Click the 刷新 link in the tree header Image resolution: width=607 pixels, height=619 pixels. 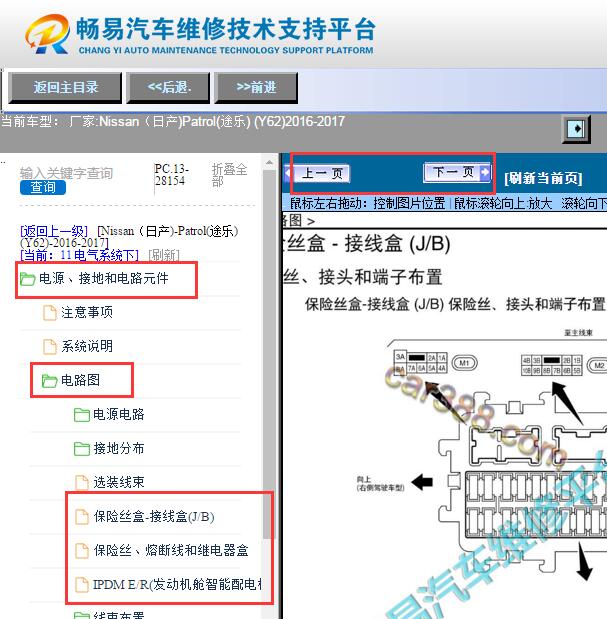164,255
